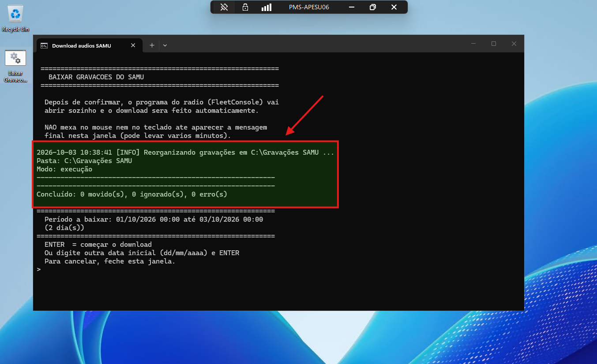Click the 'Modo: execução' line
The width and height of the screenshot is (597, 364).
pos(64,169)
